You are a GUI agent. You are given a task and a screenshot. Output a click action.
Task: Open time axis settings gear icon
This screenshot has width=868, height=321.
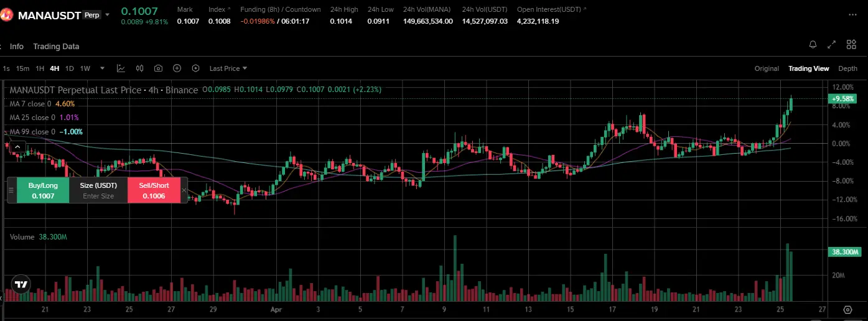click(x=847, y=309)
